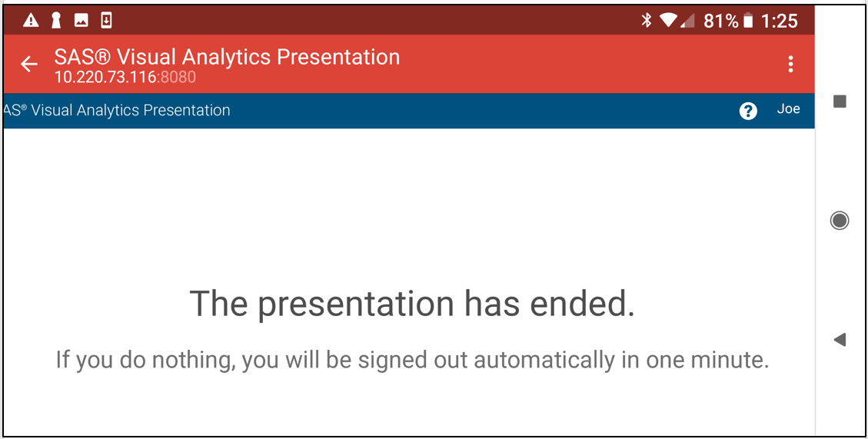Screen dimensions: 868x439
Task: Tap the Wi-Fi signal icon
Action: pos(668,21)
